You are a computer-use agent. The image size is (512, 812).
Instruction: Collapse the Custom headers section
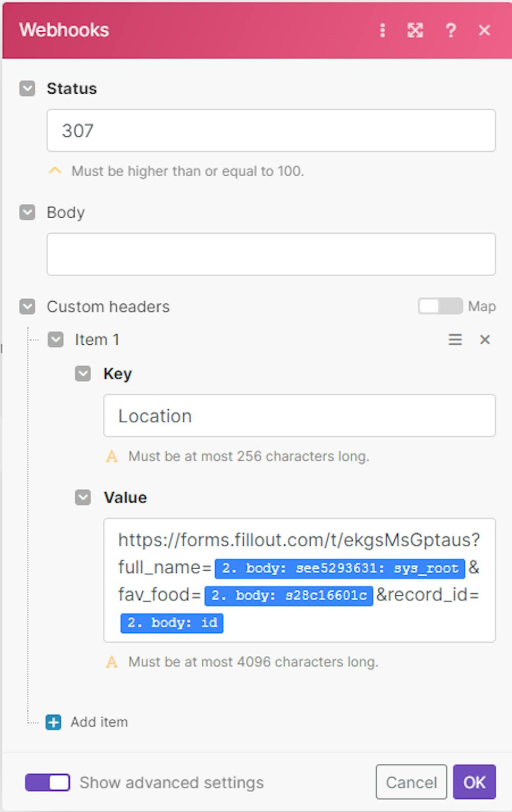pyautogui.click(x=28, y=307)
